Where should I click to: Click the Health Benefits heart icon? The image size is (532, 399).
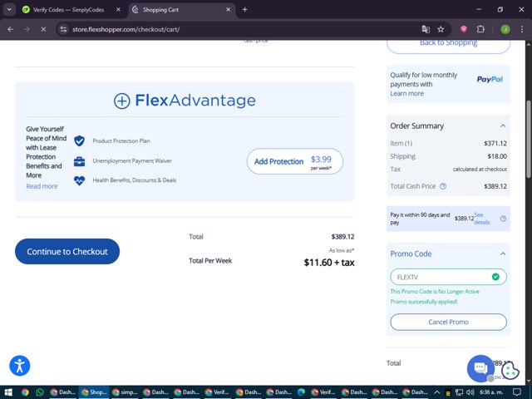80,180
